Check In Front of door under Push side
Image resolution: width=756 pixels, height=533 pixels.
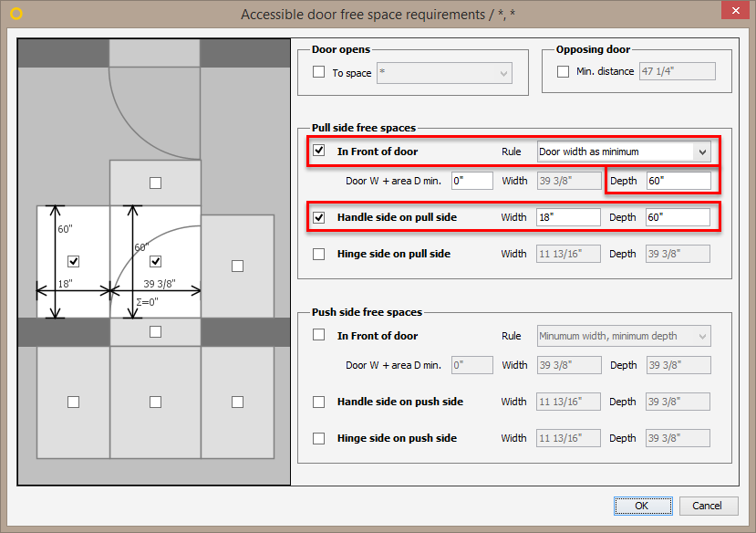click(319, 335)
